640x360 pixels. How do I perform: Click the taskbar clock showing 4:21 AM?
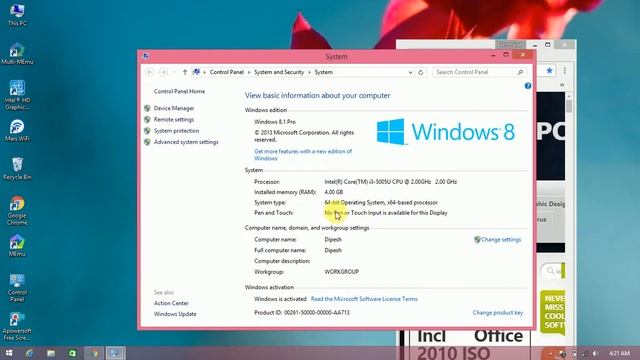pyautogui.click(x=619, y=353)
